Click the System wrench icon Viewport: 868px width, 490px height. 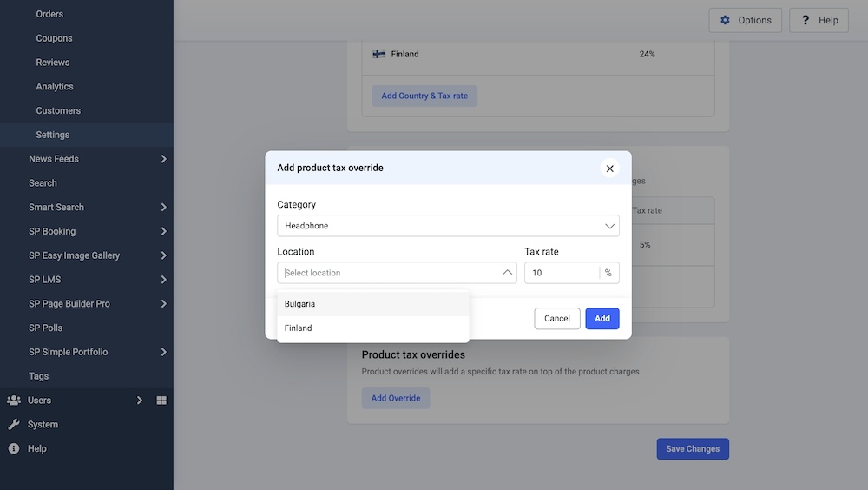(14, 425)
